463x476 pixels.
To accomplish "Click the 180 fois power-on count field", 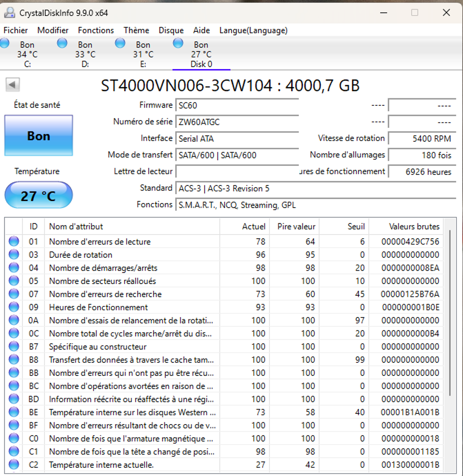I will pyautogui.click(x=422, y=155).
